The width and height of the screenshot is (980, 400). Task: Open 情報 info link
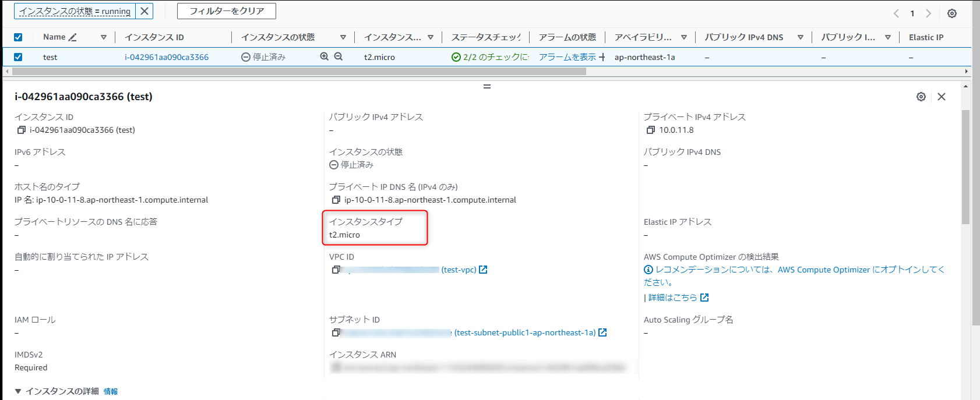click(x=111, y=391)
